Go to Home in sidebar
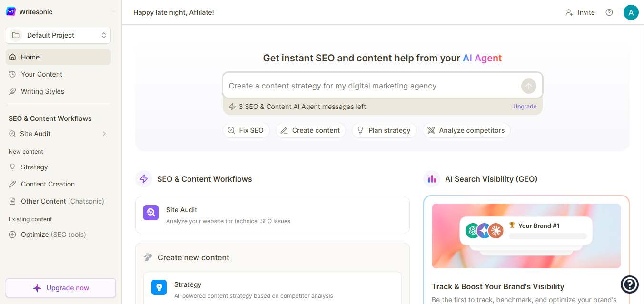644x304 pixels. 58,57
